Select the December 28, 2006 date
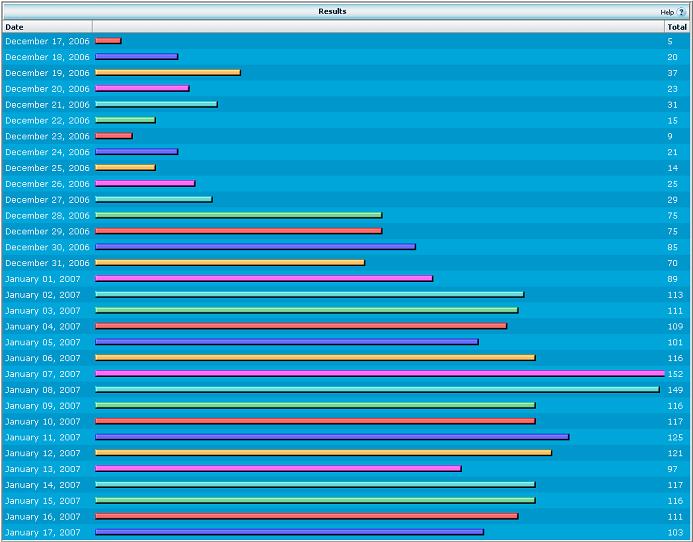The height and width of the screenshot is (542, 693). (x=47, y=216)
